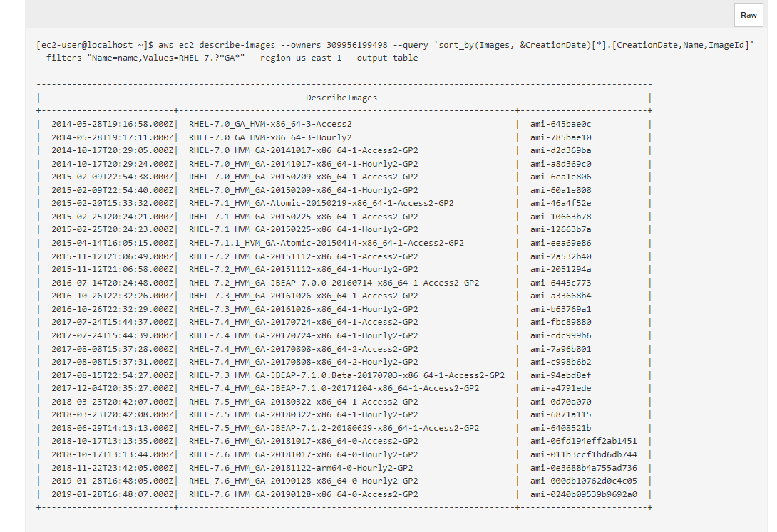The image size is (777, 532).
Task: Click the --filters Name=name,Values=RHEL-7.?*GA* line
Action: coord(227,58)
